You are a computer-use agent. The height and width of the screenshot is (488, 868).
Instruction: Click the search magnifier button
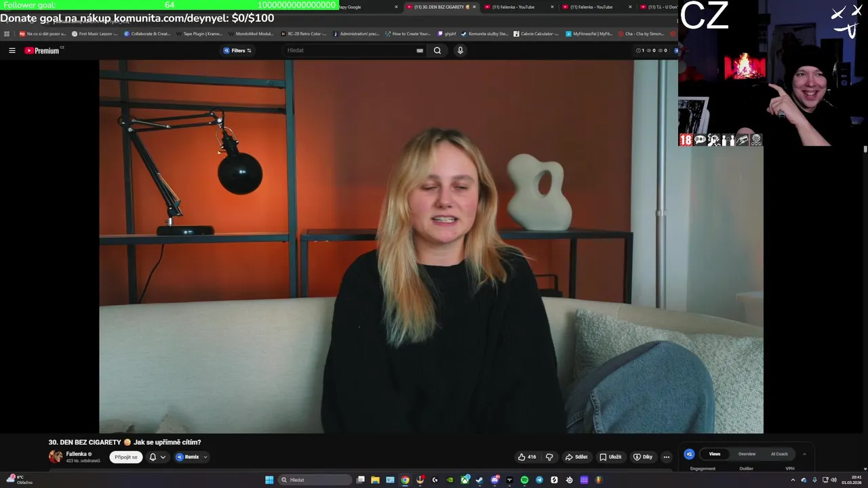point(437,50)
